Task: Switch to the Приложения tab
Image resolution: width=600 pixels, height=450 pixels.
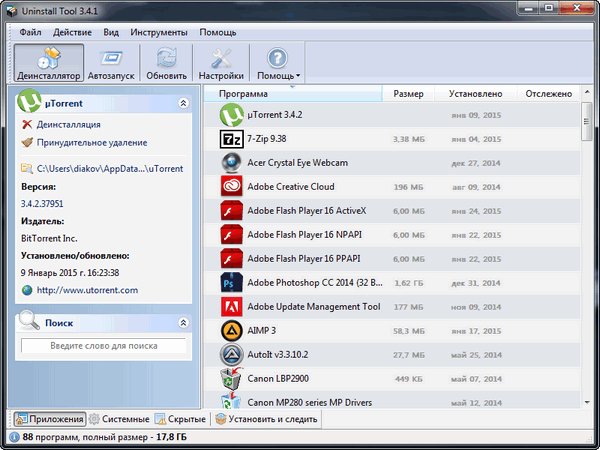Action: (x=50, y=419)
